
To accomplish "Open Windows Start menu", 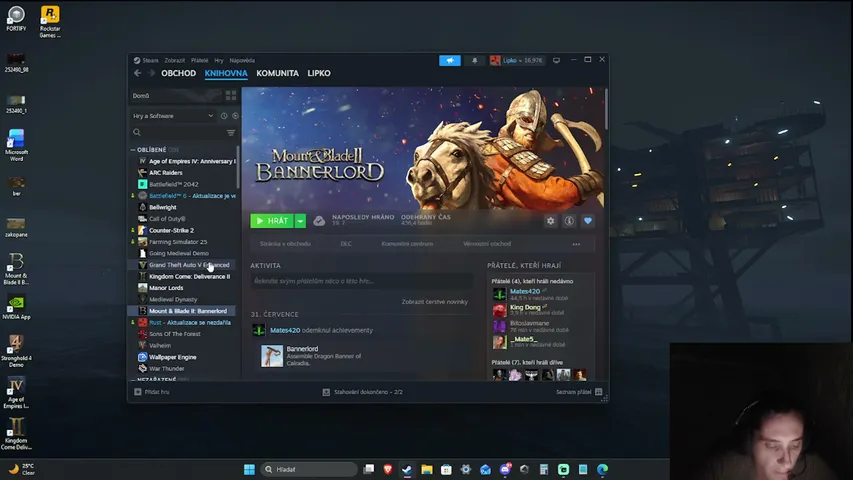I will [x=249, y=469].
